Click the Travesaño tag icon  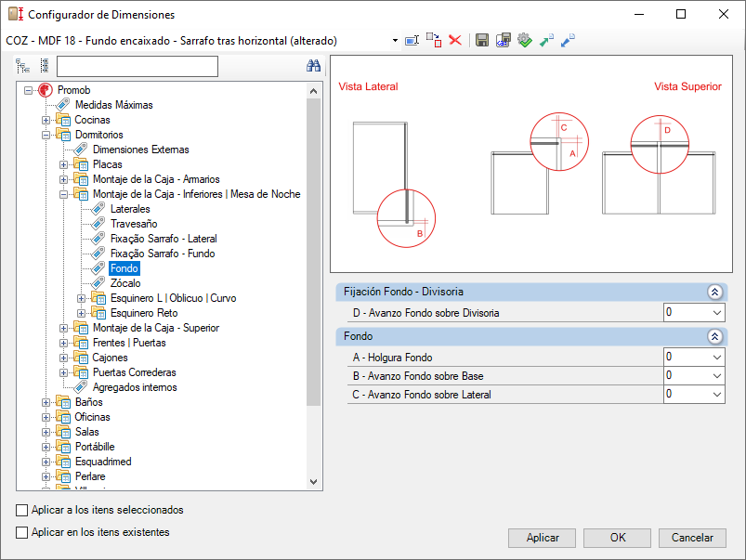click(98, 224)
